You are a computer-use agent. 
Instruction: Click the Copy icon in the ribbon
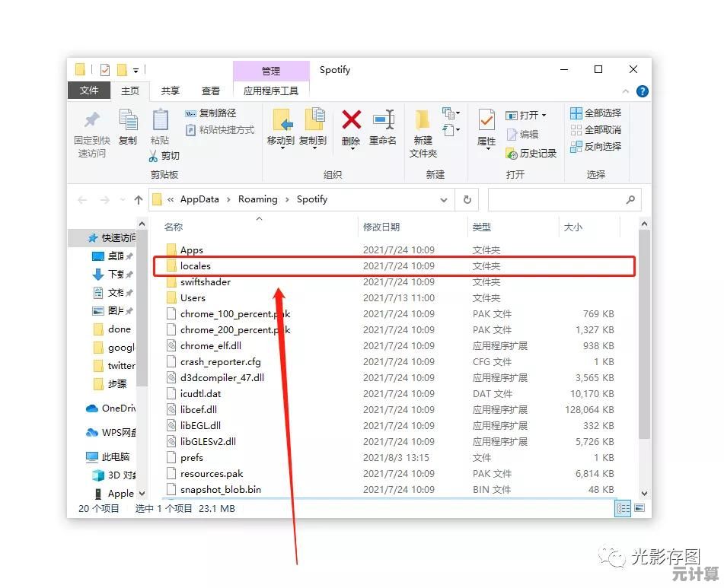click(x=128, y=120)
